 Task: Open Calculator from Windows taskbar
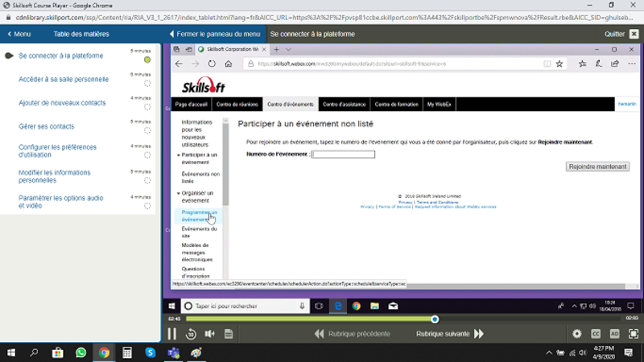tap(127, 352)
